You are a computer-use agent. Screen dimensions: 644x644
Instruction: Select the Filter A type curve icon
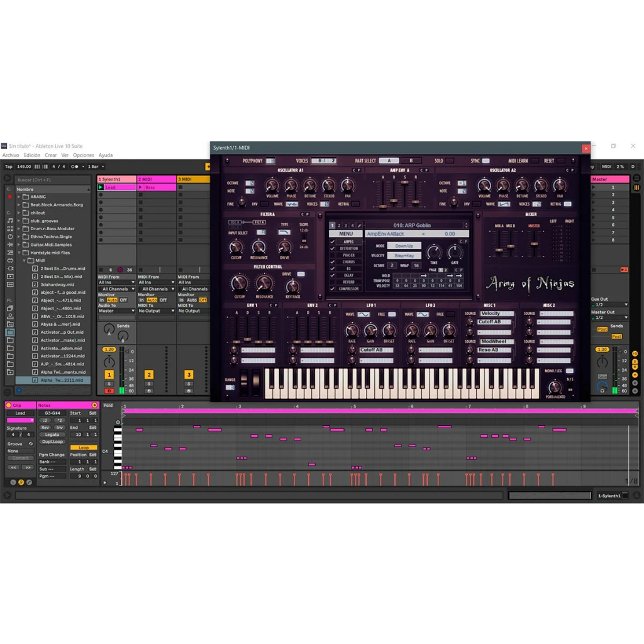284,233
